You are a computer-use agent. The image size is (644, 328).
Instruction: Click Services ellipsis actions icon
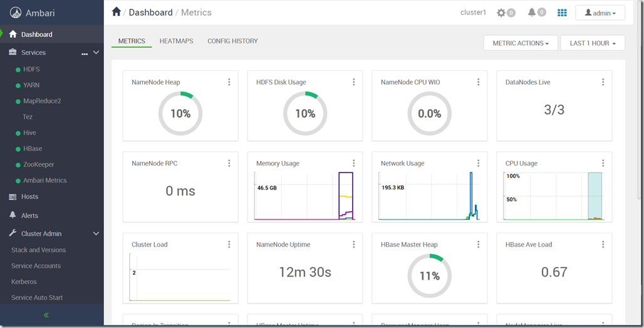coord(85,54)
